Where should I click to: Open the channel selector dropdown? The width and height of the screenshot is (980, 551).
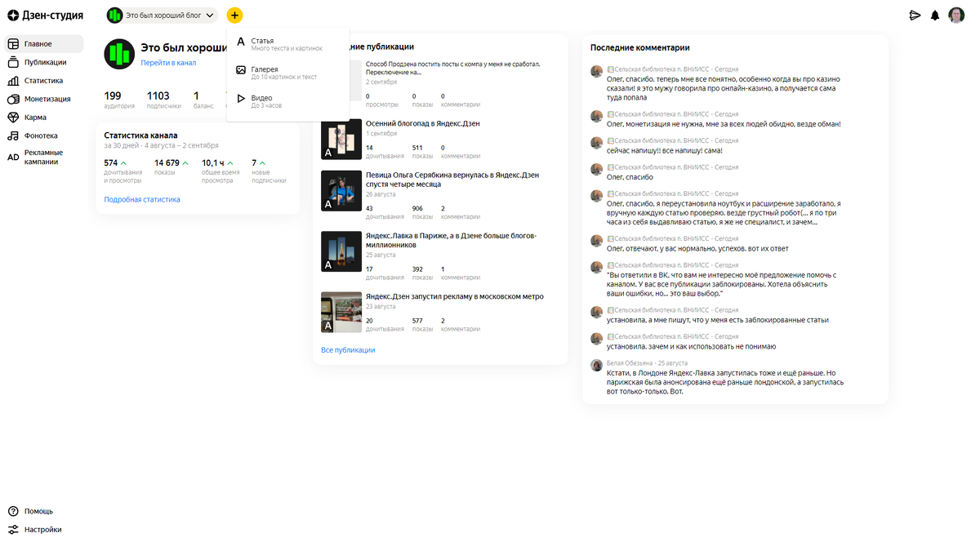162,15
